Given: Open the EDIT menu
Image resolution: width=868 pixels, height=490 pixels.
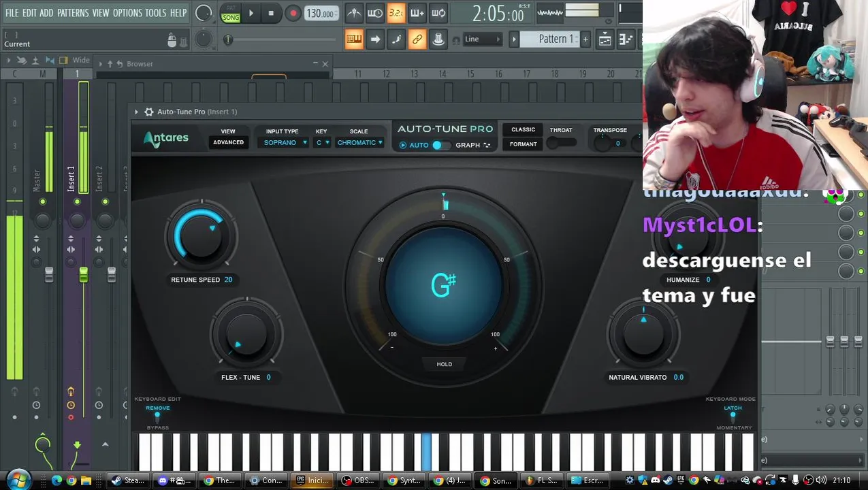Looking at the screenshot, I should [29, 13].
